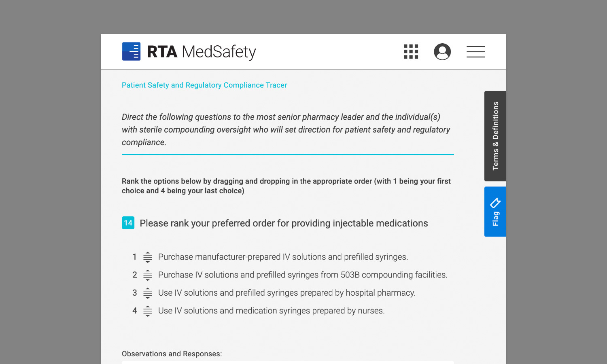607x364 pixels.
Task: Grab drag handle for 503B compounding option
Action: (148, 275)
